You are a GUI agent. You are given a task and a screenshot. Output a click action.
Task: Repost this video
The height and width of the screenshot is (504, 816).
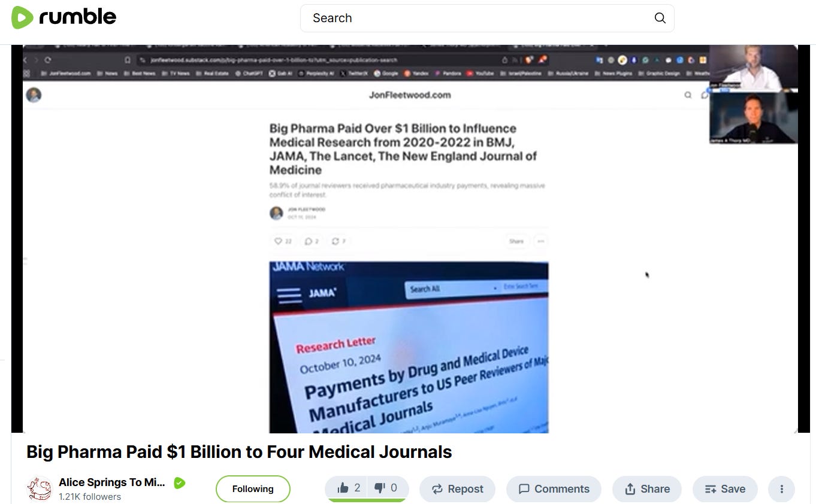(x=457, y=489)
